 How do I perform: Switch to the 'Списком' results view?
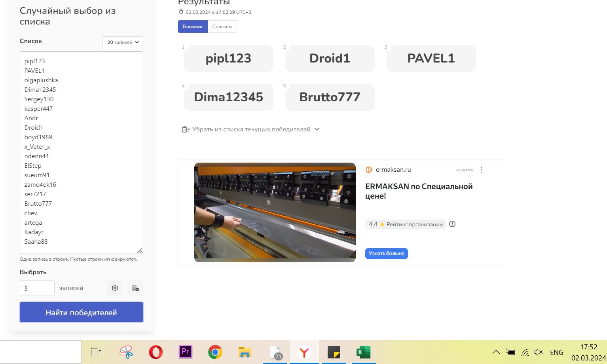(222, 27)
